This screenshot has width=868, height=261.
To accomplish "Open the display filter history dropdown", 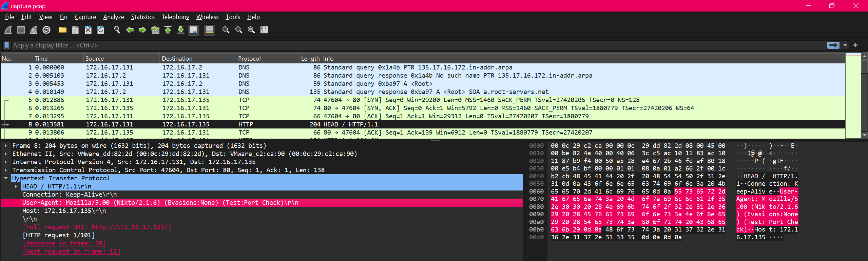I will (845, 45).
